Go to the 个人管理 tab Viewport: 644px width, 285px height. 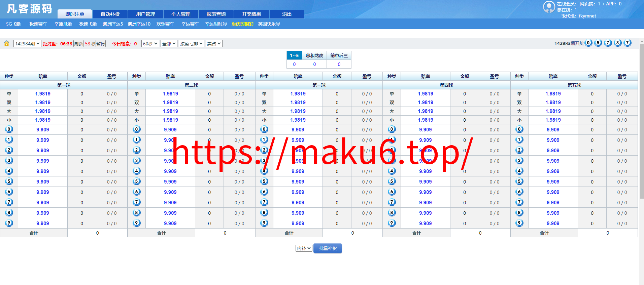point(181,14)
